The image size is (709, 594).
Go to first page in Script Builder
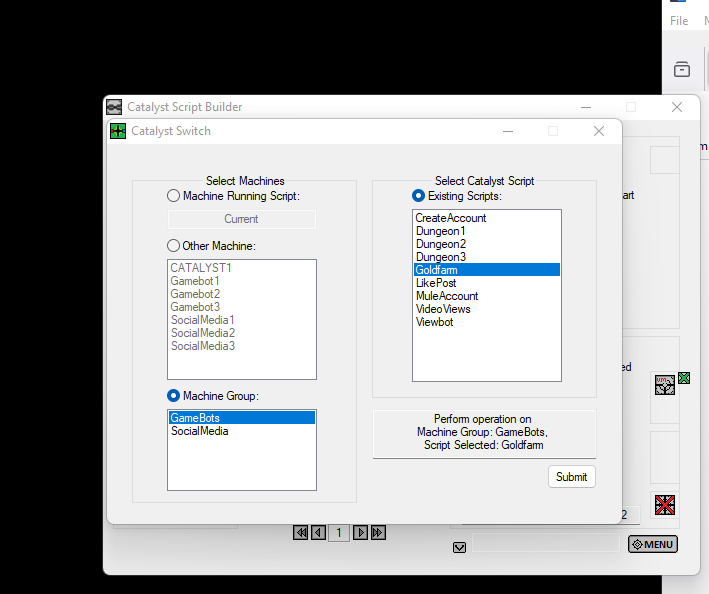(x=301, y=533)
